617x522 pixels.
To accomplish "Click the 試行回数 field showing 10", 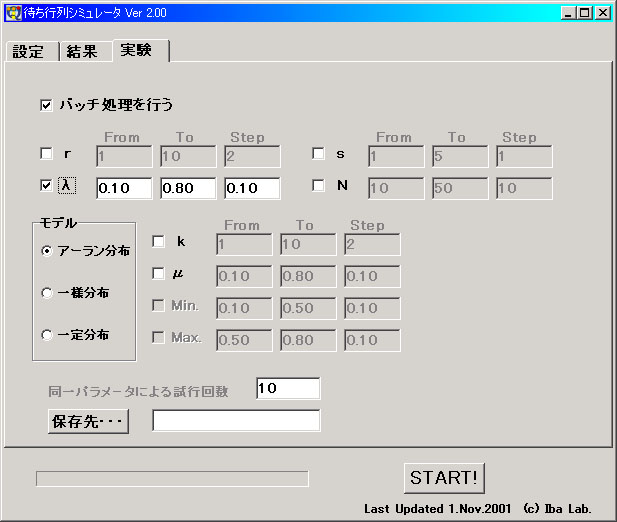I will pos(288,389).
